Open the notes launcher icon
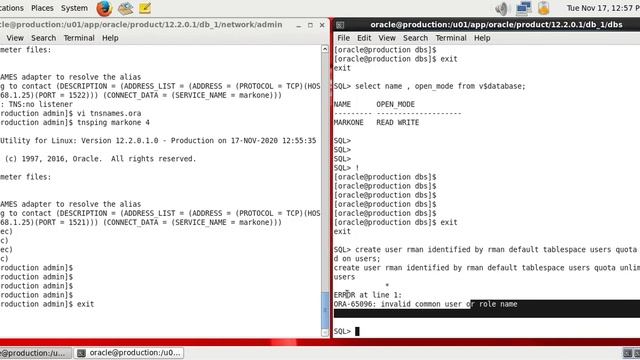640x360 pixels. click(145, 8)
